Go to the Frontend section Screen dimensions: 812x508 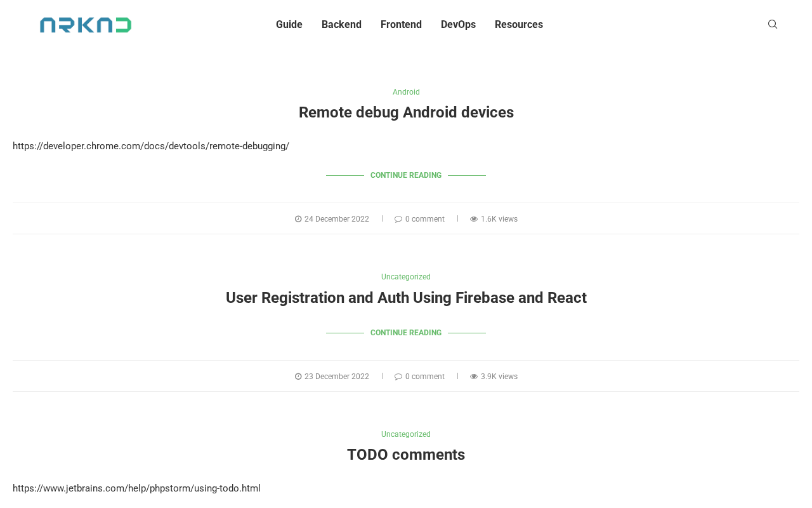[x=401, y=25]
